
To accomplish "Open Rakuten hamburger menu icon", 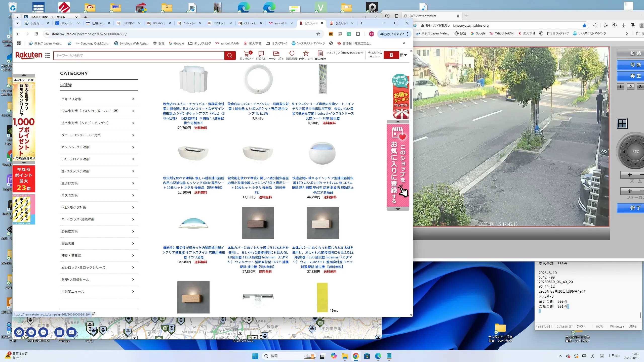I will 48,55.
